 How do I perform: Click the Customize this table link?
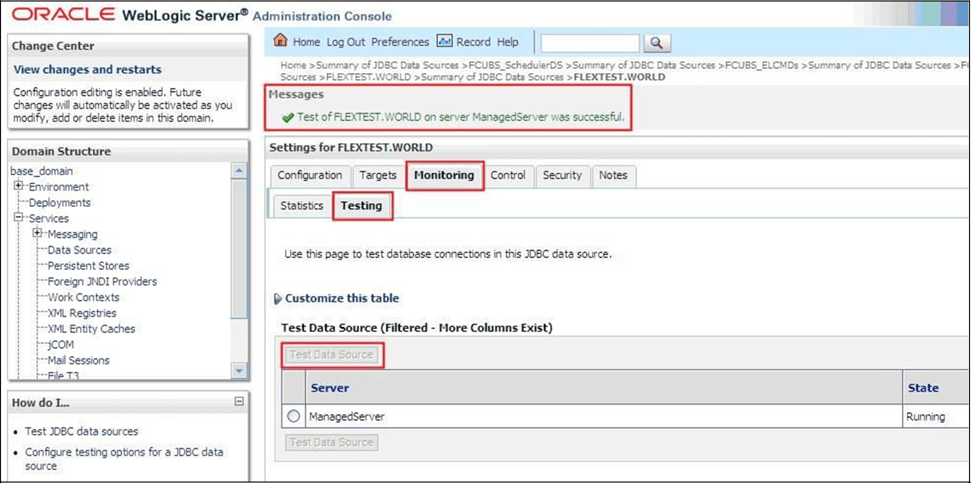point(342,299)
